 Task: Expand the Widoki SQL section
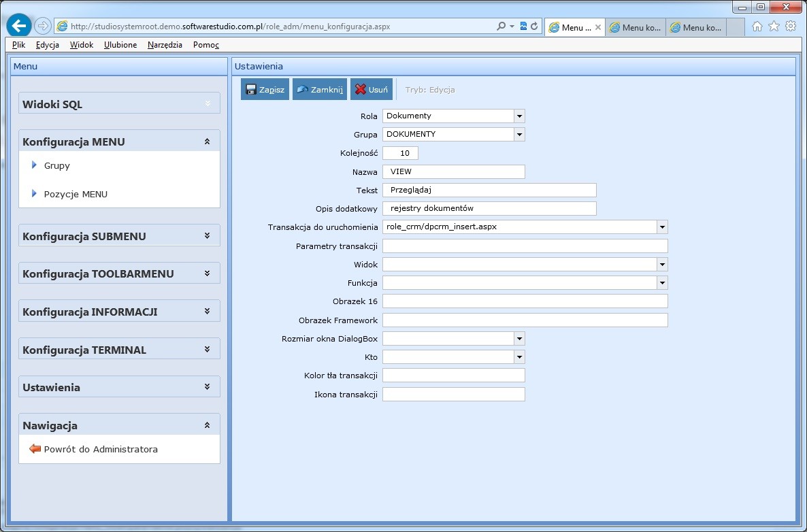tap(208, 103)
